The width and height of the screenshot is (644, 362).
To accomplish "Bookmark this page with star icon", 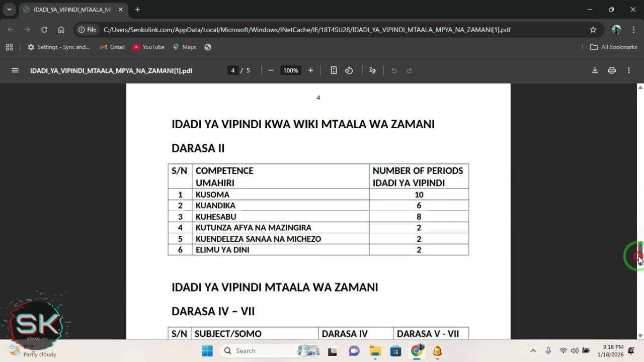I will point(593,30).
